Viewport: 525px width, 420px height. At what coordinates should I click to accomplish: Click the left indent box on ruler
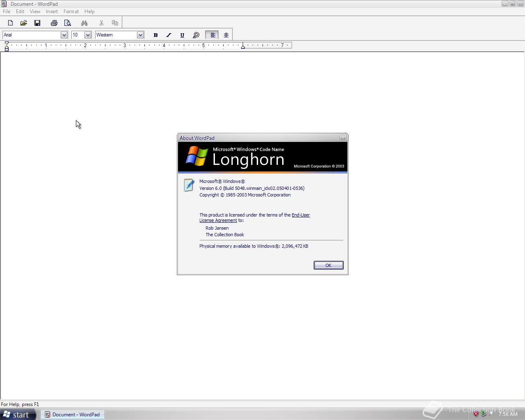pyautogui.click(x=7, y=50)
